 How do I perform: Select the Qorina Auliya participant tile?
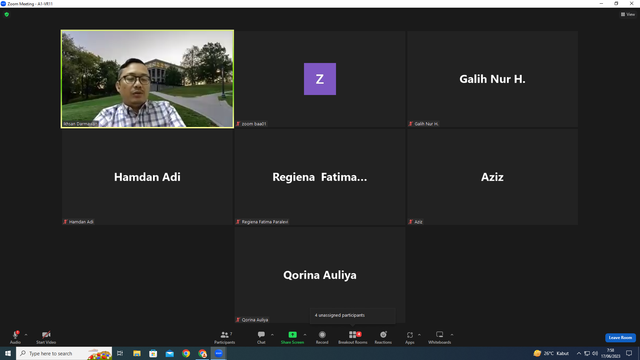tap(320, 275)
